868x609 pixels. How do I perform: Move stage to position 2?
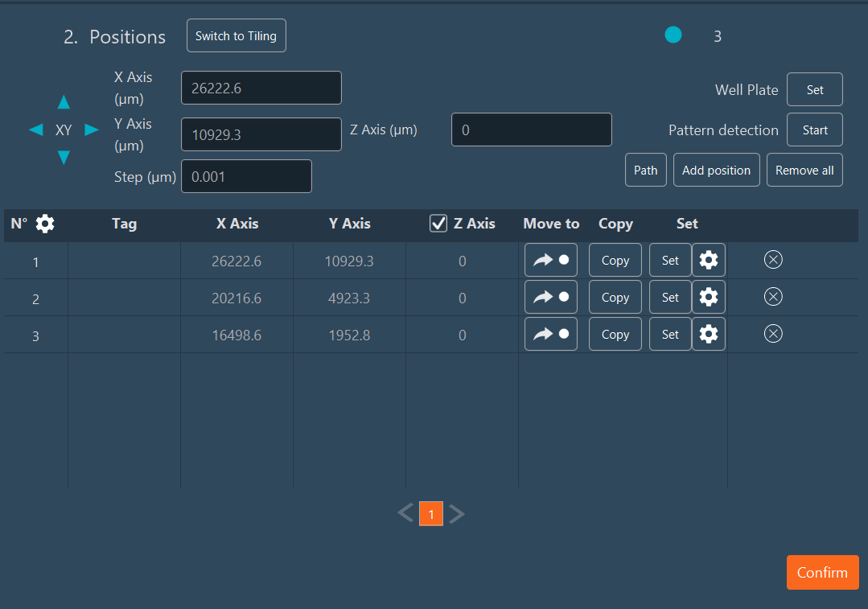pos(550,297)
